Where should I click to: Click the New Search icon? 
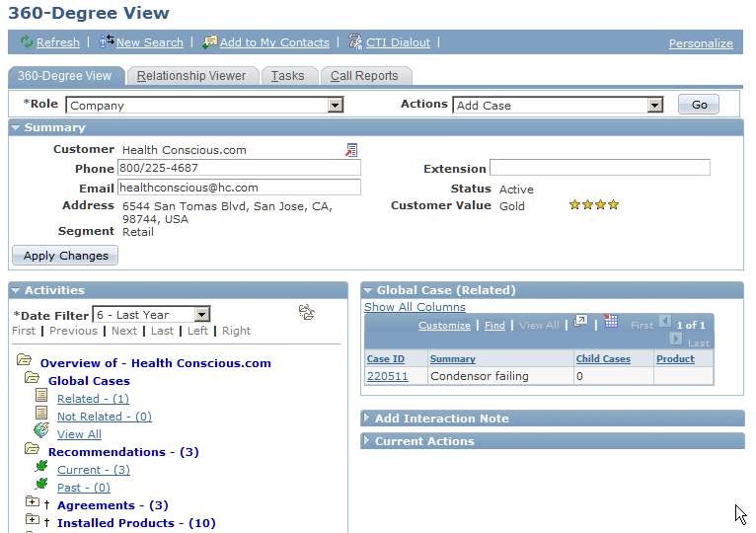point(106,41)
